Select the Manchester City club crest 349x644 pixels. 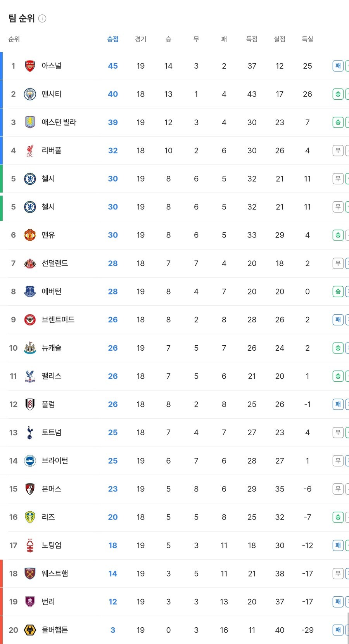(29, 94)
